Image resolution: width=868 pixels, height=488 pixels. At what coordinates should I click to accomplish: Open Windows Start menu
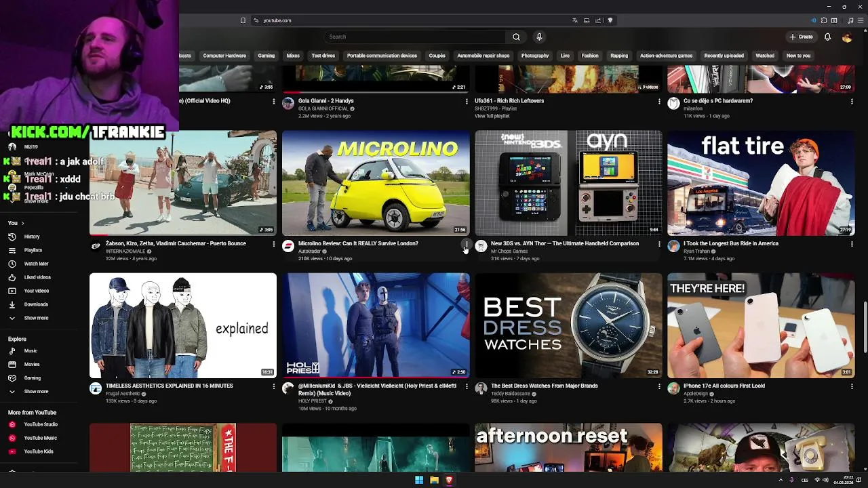point(419,481)
